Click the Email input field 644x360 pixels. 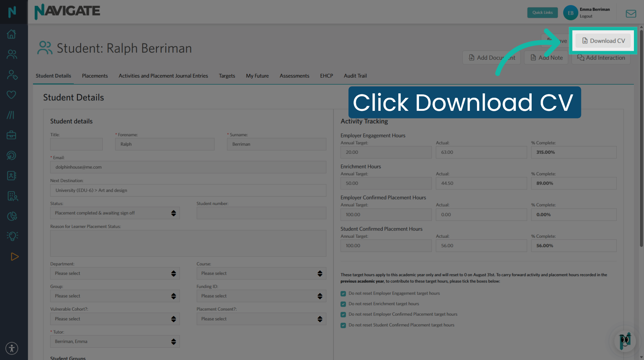[x=188, y=167]
